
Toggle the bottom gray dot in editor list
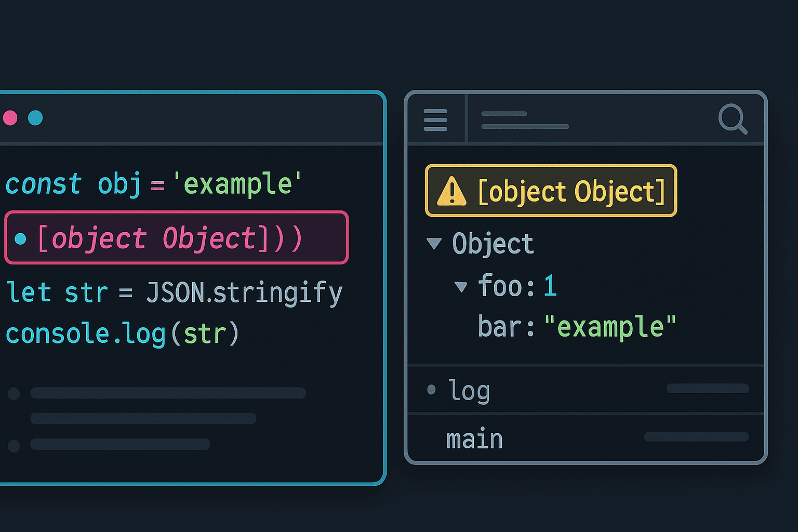14,445
